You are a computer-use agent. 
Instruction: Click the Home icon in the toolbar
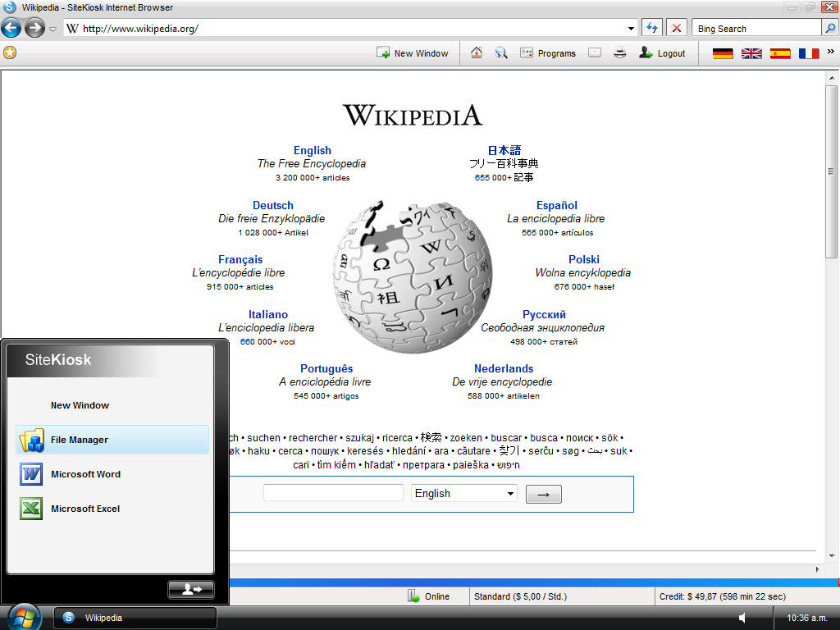(x=477, y=53)
